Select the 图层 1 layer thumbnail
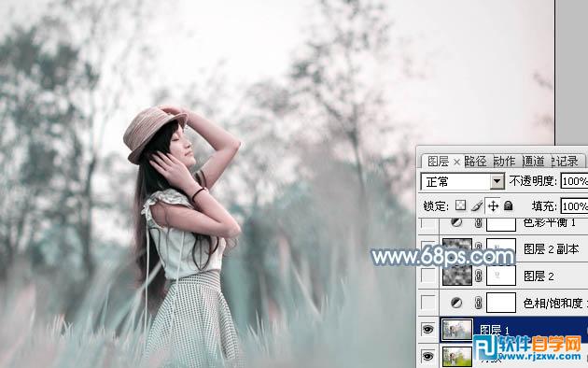 pos(457,330)
